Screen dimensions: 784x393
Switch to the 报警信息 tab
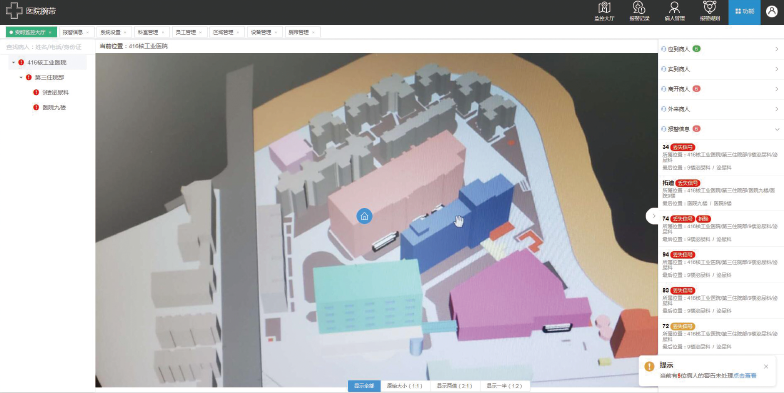click(x=76, y=32)
